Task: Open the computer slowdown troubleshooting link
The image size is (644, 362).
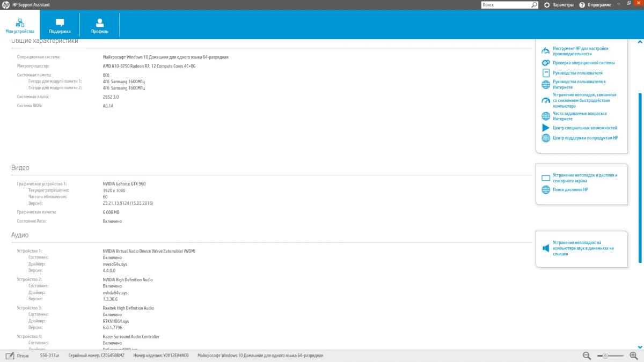Action: coord(584,100)
